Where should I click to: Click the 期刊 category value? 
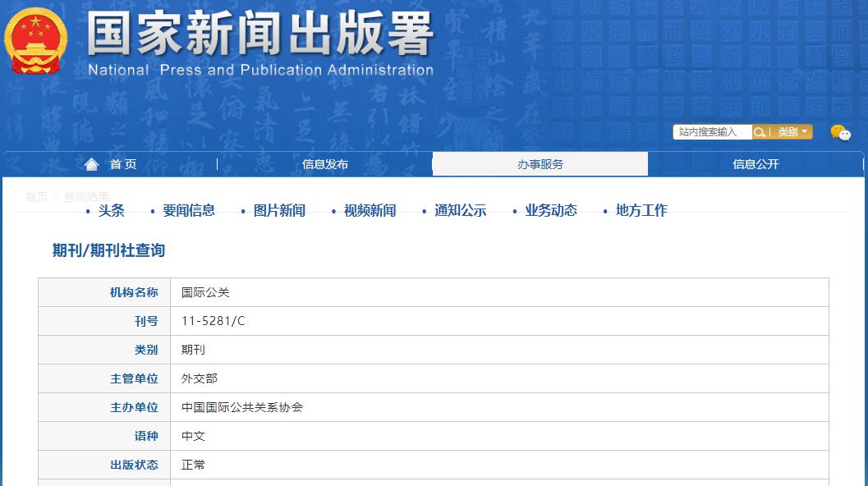(193, 350)
